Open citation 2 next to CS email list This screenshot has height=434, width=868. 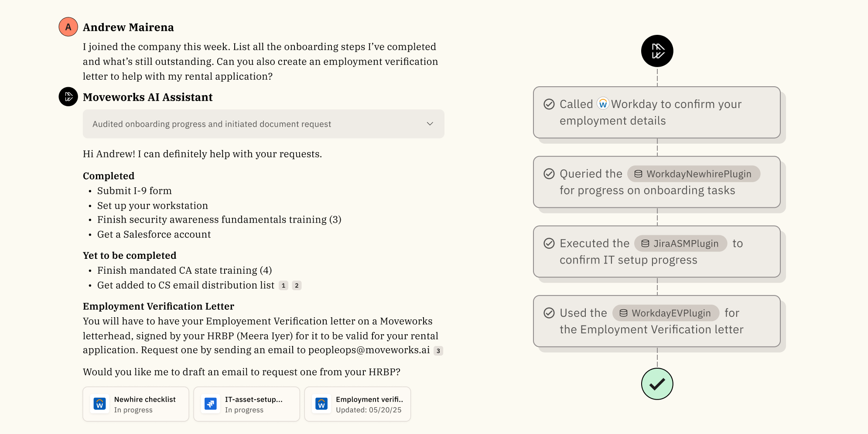pos(297,285)
